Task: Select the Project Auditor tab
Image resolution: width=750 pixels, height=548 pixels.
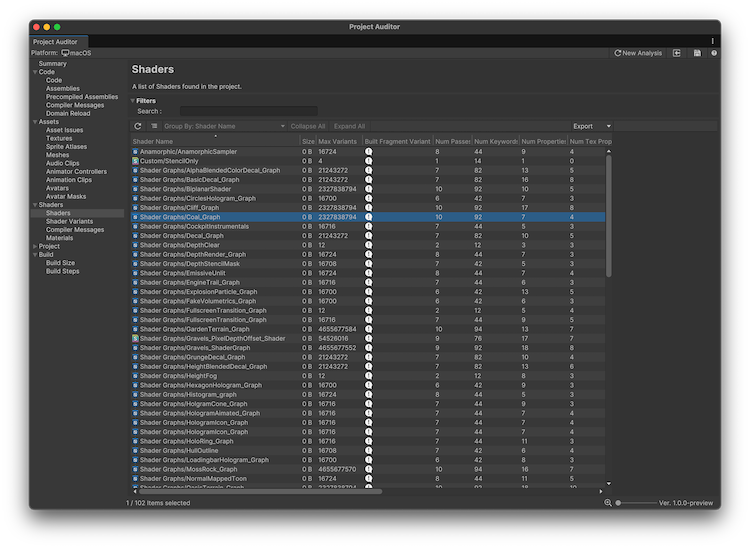Action: pyautogui.click(x=55, y=41)
